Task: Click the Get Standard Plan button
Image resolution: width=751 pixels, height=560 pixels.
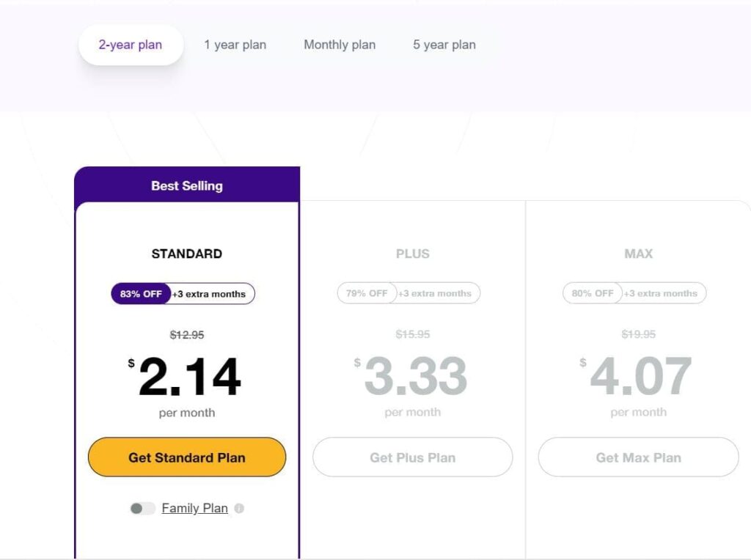Action: (187, 457)
